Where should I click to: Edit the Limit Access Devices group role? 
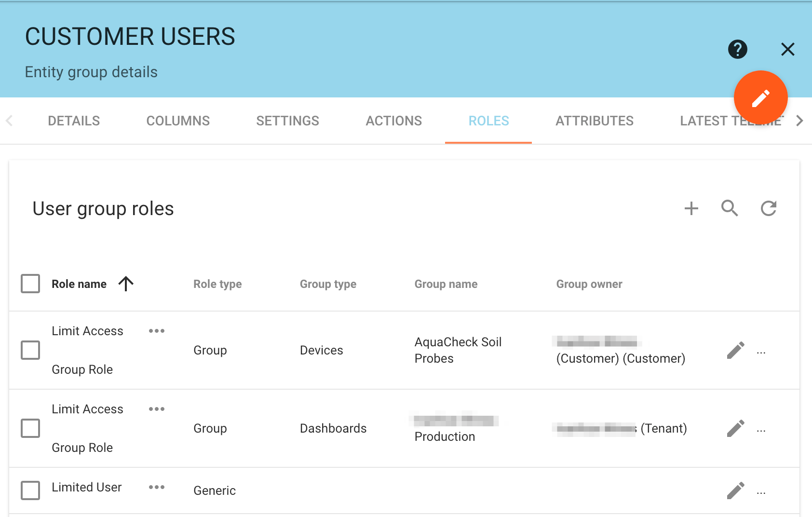(735, 351)
